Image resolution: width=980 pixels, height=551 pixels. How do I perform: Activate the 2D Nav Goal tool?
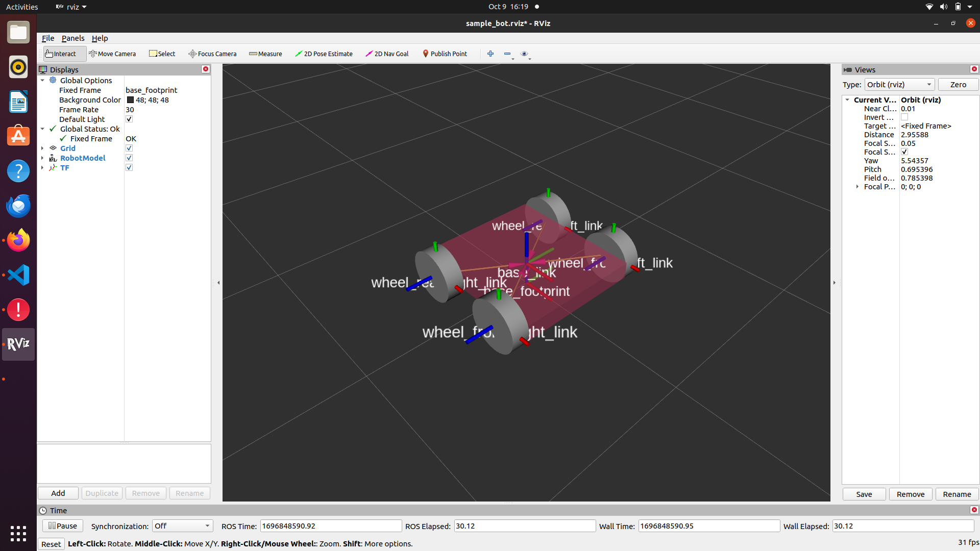(386, 54)
